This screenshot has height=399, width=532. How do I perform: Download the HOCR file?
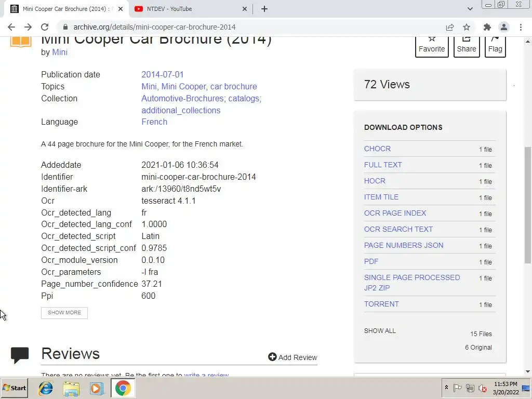coord(375,181)
